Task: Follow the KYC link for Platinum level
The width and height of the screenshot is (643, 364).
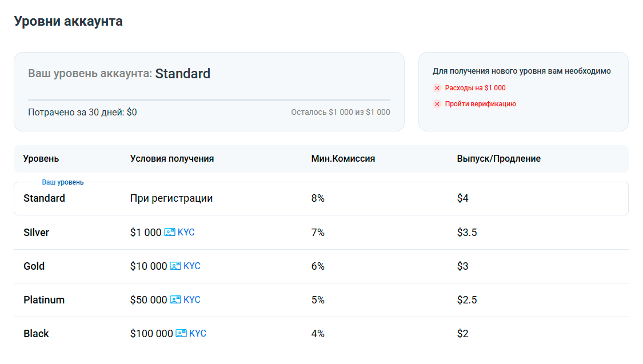Action: tap(192, 300)
